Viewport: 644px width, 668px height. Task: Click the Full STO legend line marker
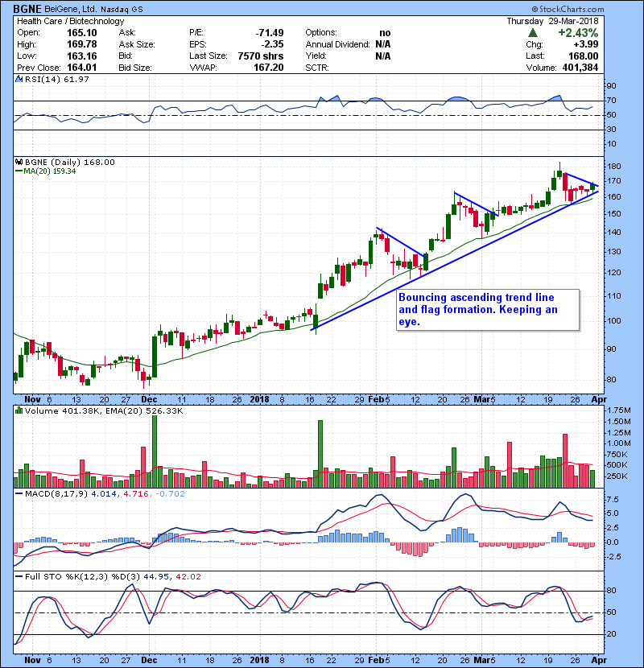[19, 577]
